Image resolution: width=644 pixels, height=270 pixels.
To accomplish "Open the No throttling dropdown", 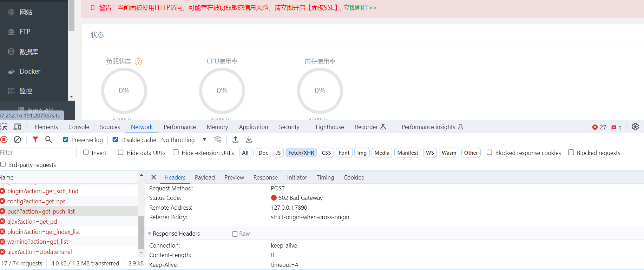I will (x=184, y=140).
